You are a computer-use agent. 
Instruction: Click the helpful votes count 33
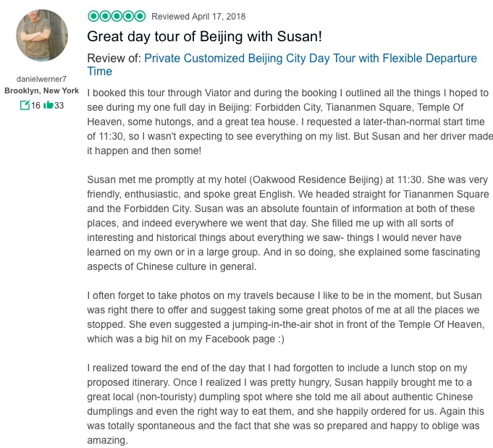59,106
